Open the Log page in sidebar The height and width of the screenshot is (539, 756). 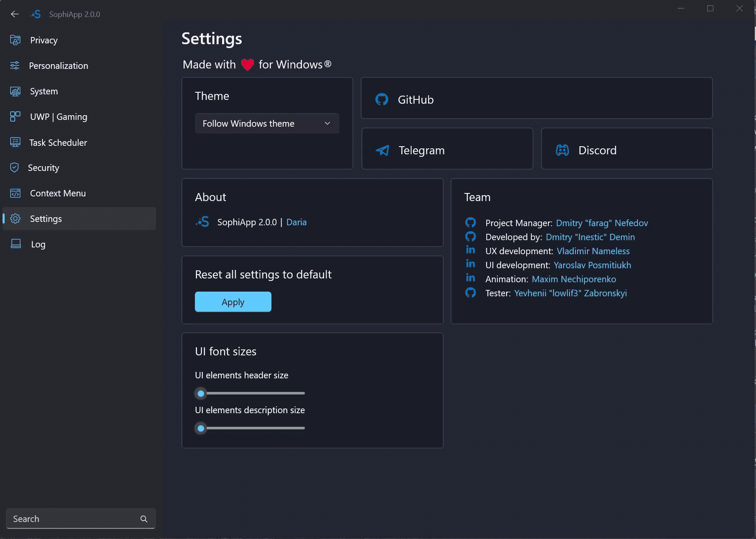pos(38,244)
